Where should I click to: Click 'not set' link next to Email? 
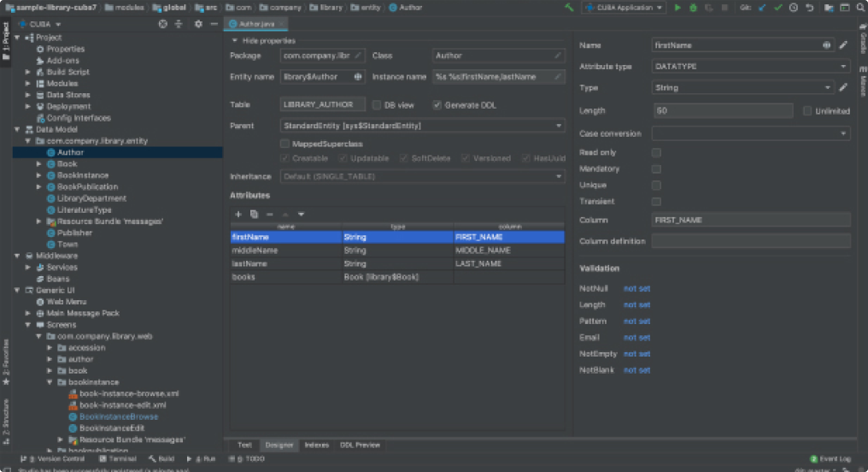(636, 337)
